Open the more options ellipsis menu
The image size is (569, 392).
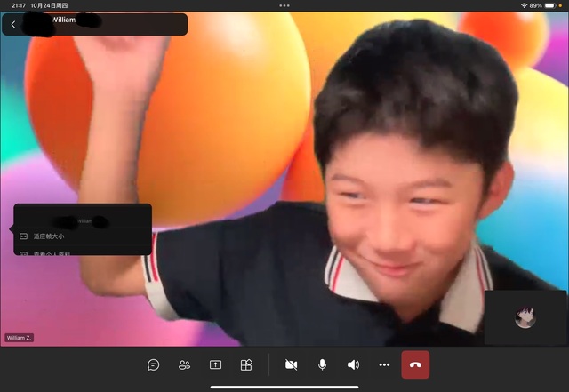coord(384,364)
